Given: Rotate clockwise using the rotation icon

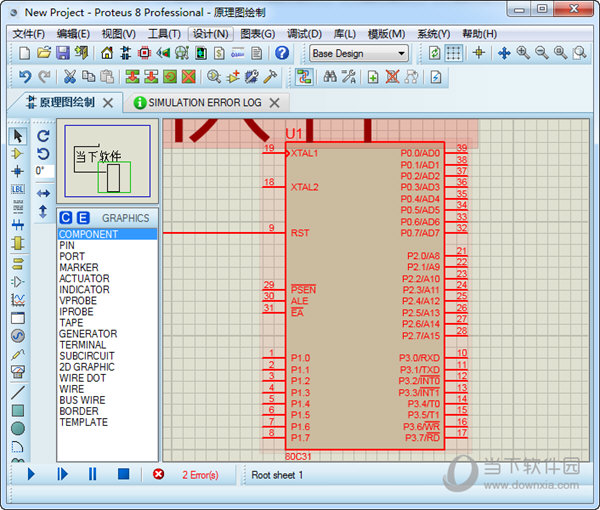Looking at the screenshot, I should (x=43, y=135).
